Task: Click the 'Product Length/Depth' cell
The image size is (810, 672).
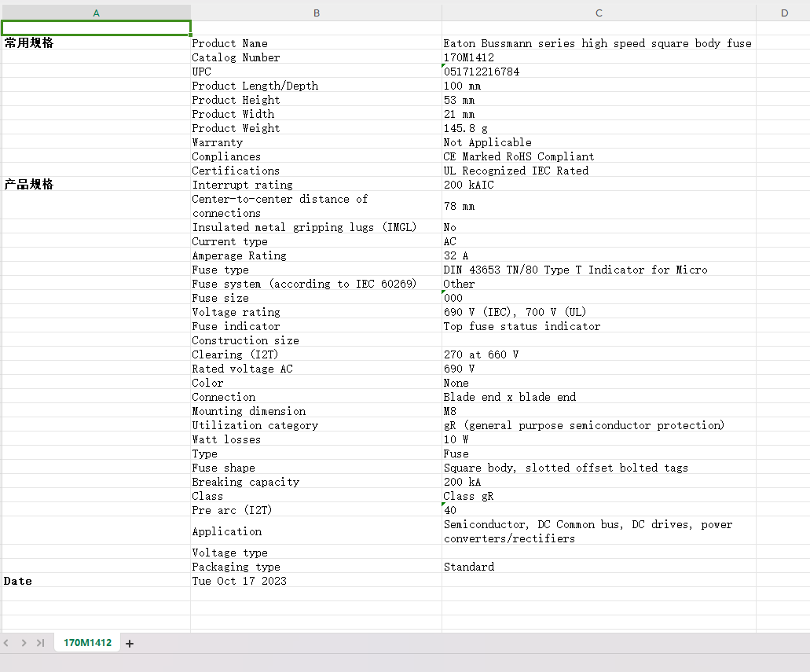Action: [x=316, y=86]
